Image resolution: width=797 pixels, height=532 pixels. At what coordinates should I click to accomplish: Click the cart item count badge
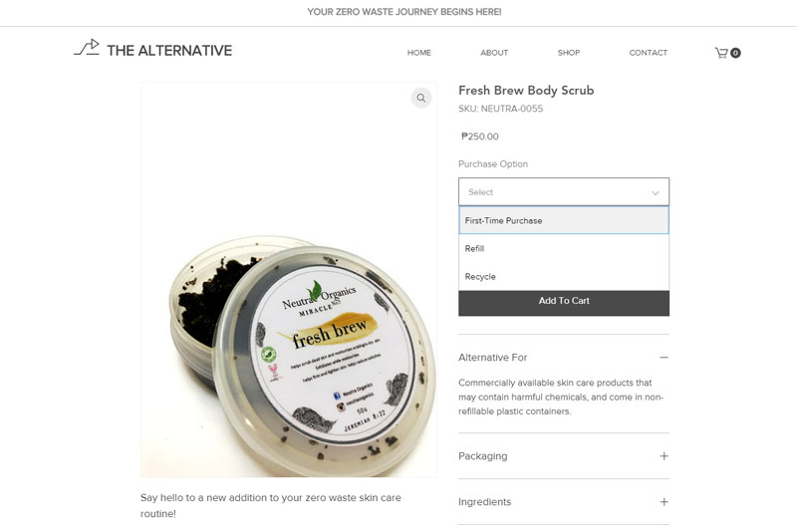coord(735,53)
